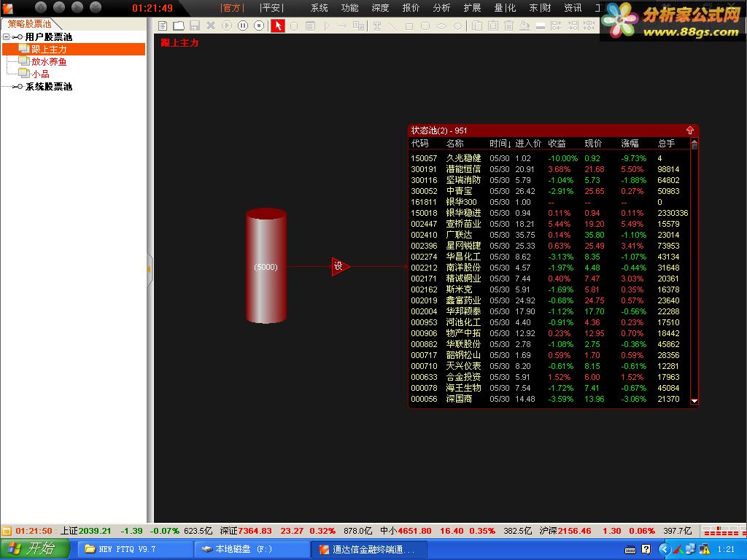Viewport: 747px width, 560px height.
Task: Select 系统股票池 tree node
Action: pyautogui.click(x=49, y=86)
